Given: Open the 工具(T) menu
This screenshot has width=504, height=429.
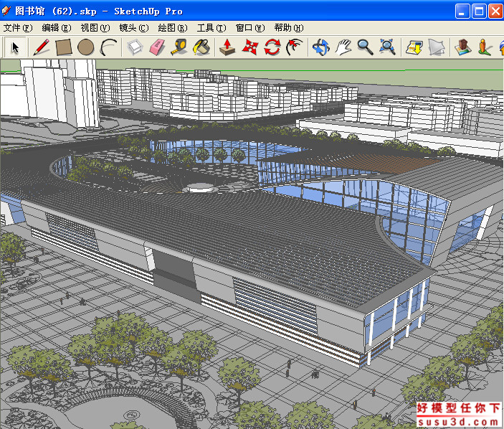Looking at the screenshot, I should [211, 28].
